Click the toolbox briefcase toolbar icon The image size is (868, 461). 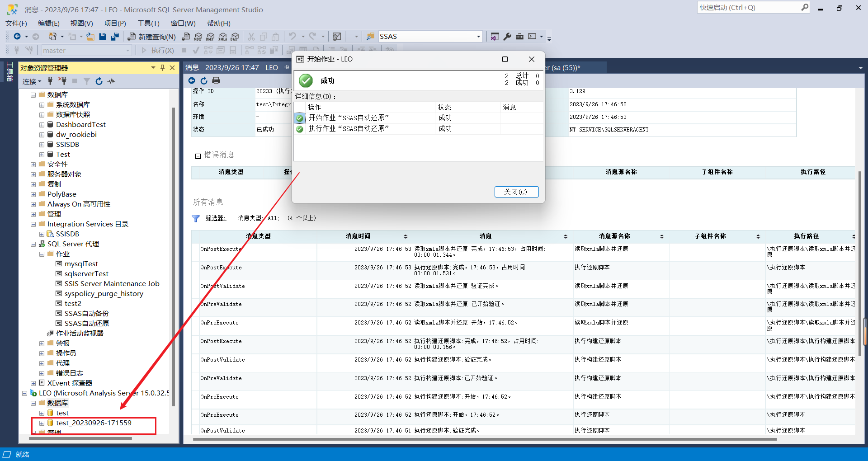(x=519, y=37)
